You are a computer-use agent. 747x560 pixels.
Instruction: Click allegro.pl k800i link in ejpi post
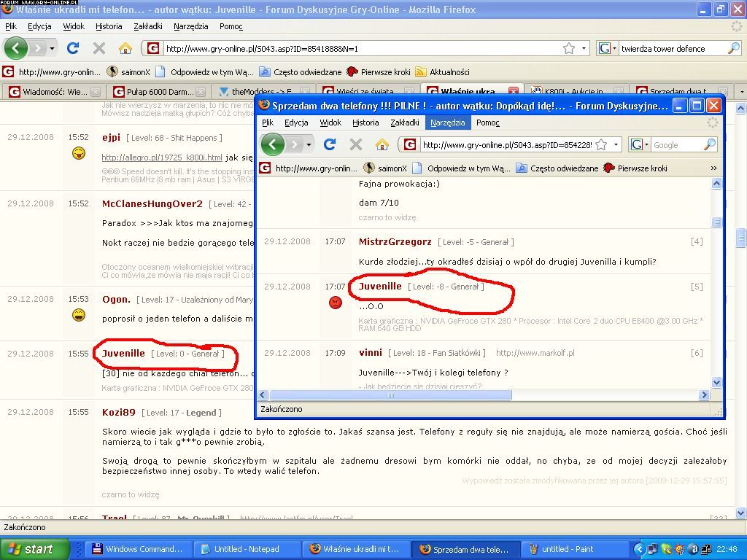click(162, 157)
